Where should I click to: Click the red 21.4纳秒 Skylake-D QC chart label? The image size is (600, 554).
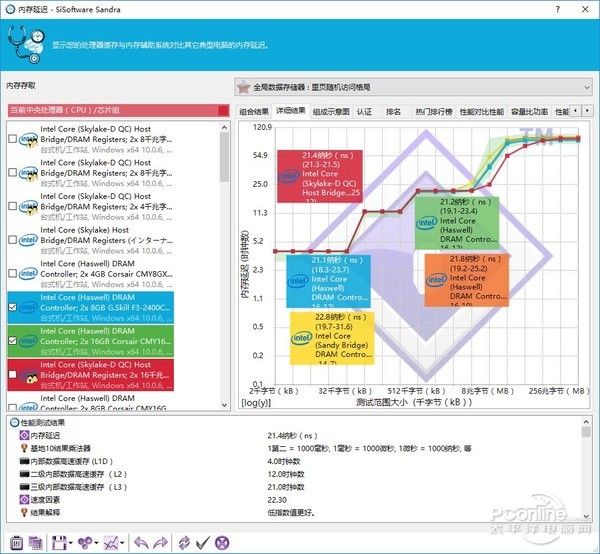tap(320, 176)
